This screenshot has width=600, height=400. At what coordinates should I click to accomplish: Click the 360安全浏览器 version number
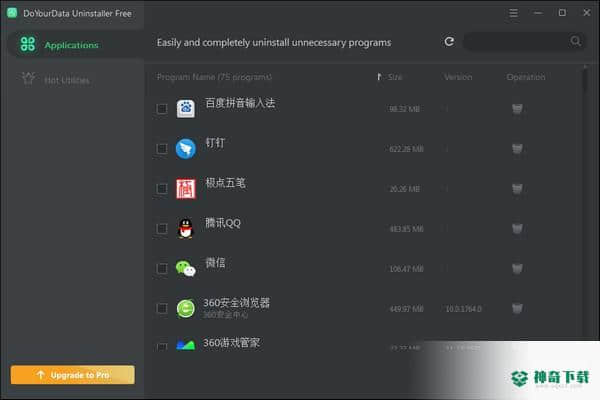(x=463, y=309)
